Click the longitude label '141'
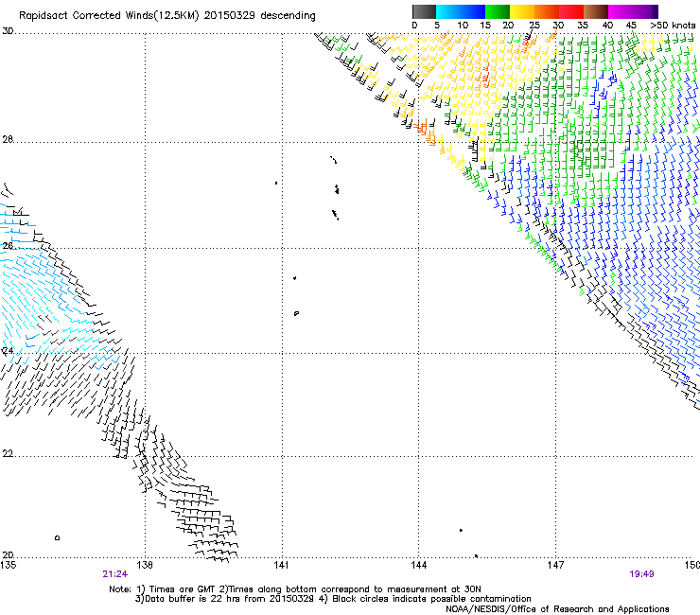The height and width of the screenshot is (615, 700). [x=281, y=566]
